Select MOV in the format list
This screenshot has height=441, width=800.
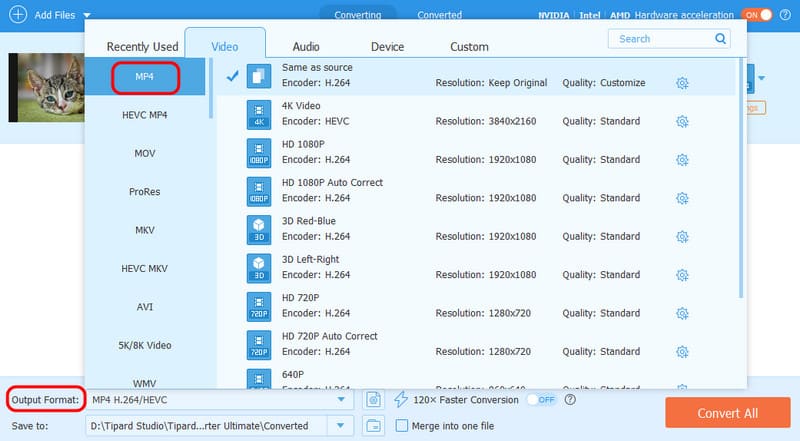pos(144,153)
